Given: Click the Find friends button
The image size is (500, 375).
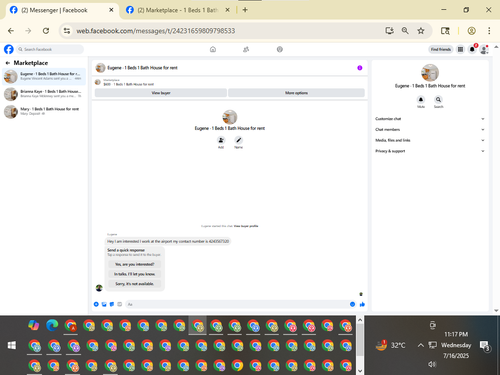Looking at the screenshot, I should tap(441, 49).
